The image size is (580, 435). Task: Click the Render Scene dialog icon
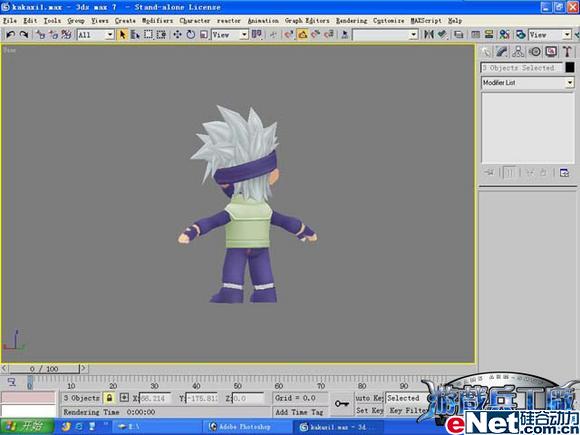click(x=520, y=35)
